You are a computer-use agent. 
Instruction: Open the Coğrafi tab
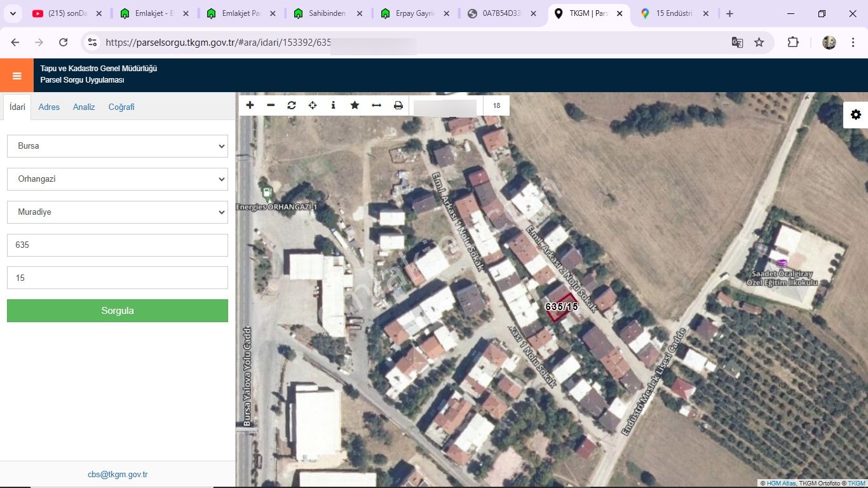click(121, 107)
